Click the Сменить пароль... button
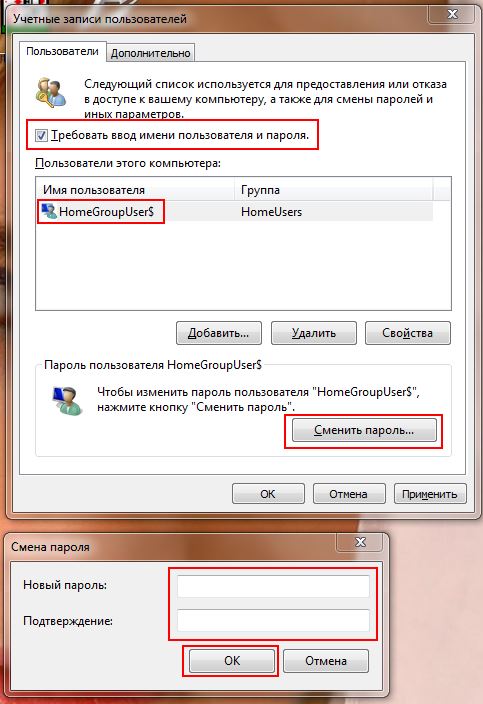 364,430
